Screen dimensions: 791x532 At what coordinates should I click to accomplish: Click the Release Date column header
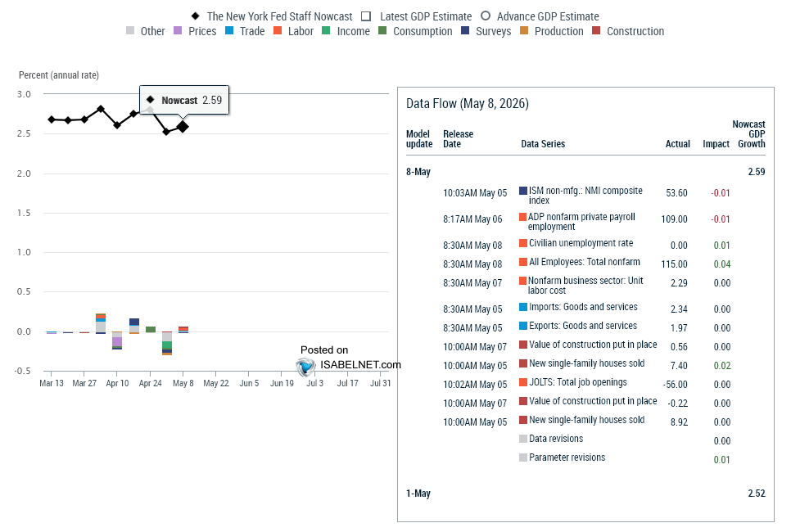tap(458, 138)
